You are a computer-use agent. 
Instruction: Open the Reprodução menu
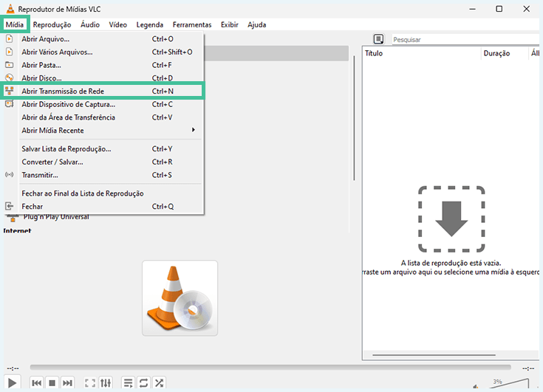[52, 24]
